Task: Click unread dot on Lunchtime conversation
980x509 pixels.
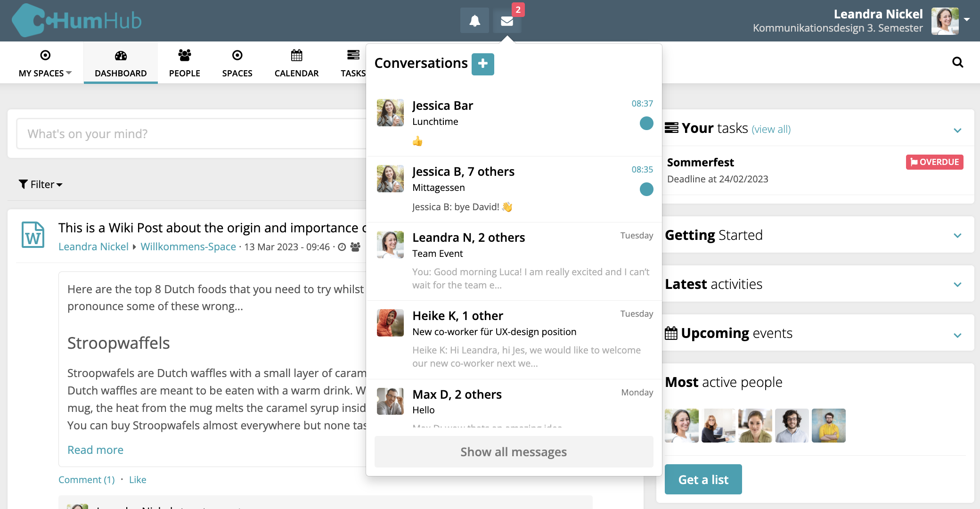Action: [646, 123]
